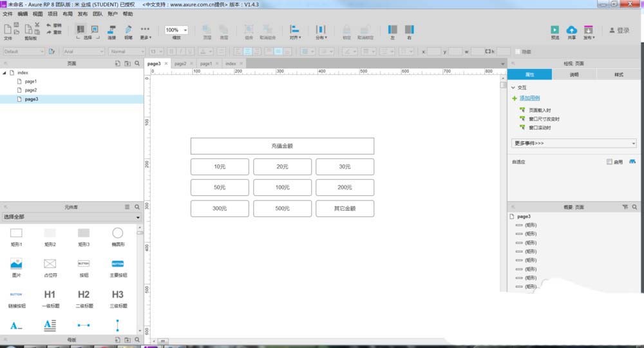Viewport: 644px width, 348px height.
Task: Click the Add Case (添加用例) link
Action: click(x=531, y=98)
